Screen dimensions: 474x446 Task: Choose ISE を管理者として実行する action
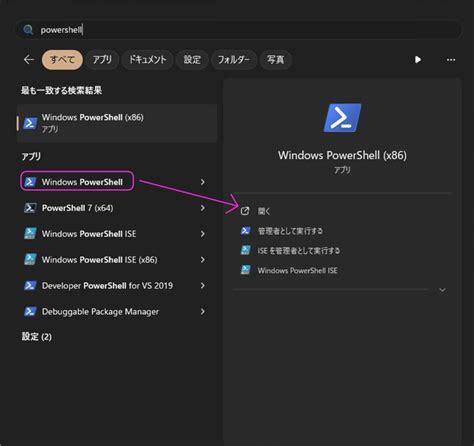[299, 251]
